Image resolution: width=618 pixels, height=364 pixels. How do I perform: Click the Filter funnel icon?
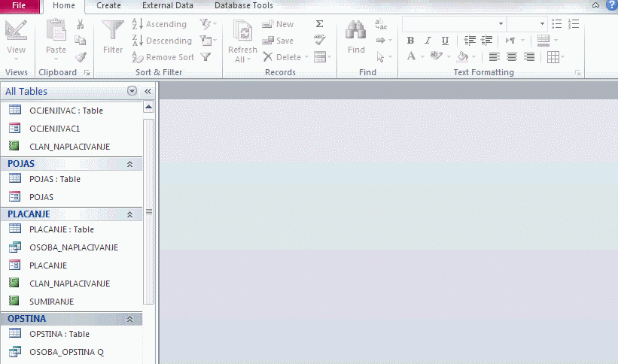point(113,30)
